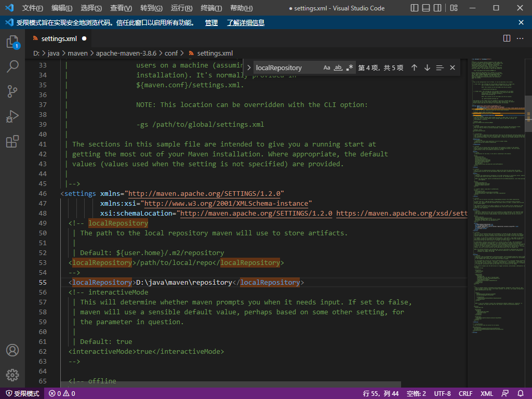Open the editor More Actions menu
Screen dimensions: 532x399
pos(520,38)
